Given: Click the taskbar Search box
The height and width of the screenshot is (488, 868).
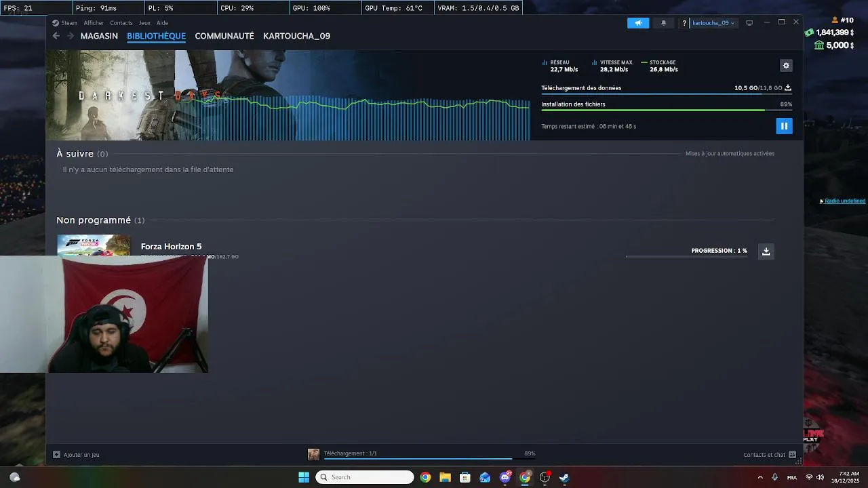Looking at the screenshot, I should tap(365, 477).
